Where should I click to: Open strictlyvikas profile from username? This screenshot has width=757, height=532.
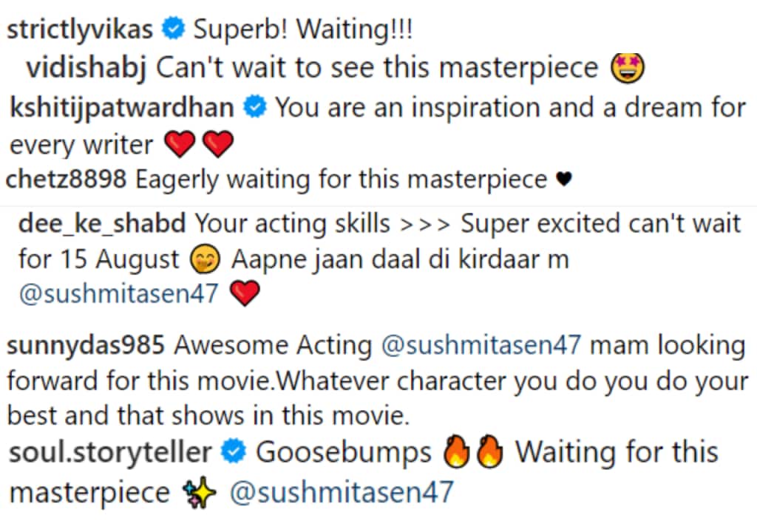[x=80, y=29]
